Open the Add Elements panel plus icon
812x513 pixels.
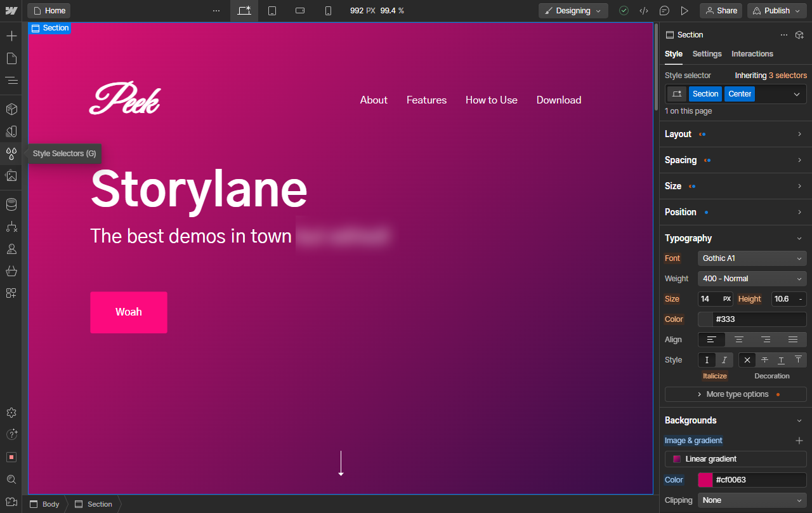click(11, 36)
